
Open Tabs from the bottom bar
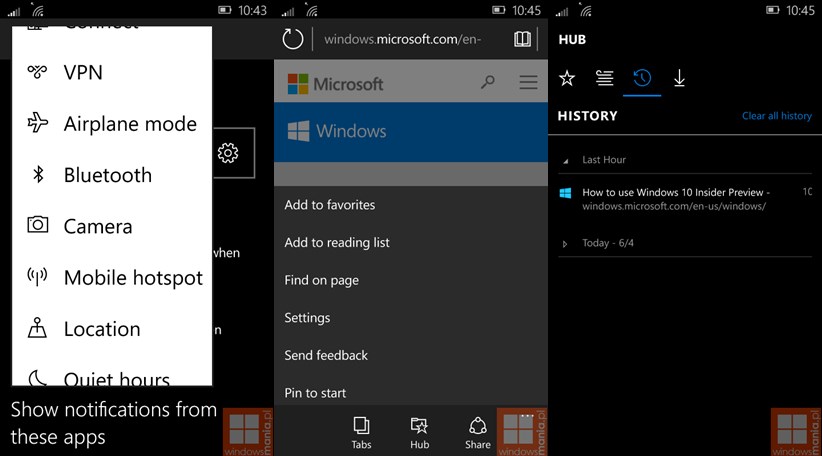[361, 433]
